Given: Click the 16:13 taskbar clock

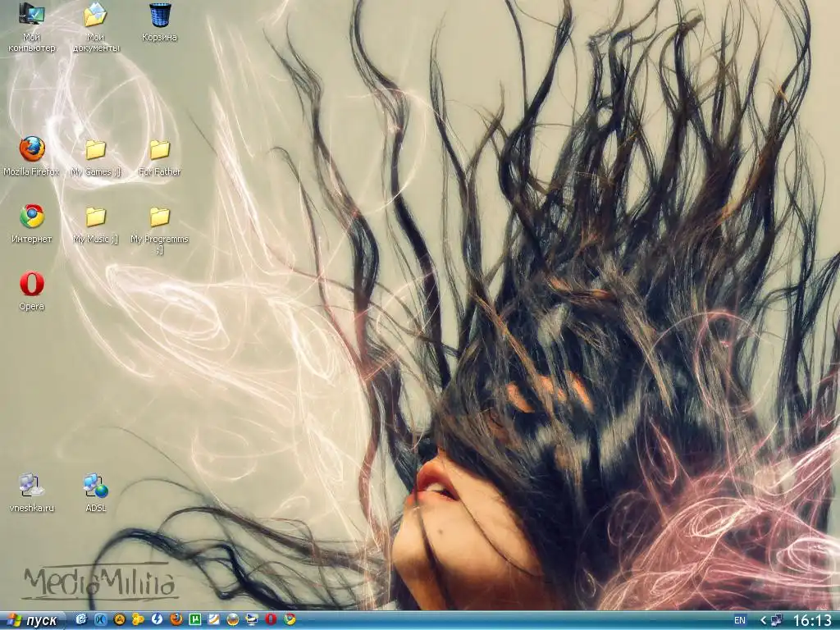Looking at the screenshot, I should tap(812, 620).
